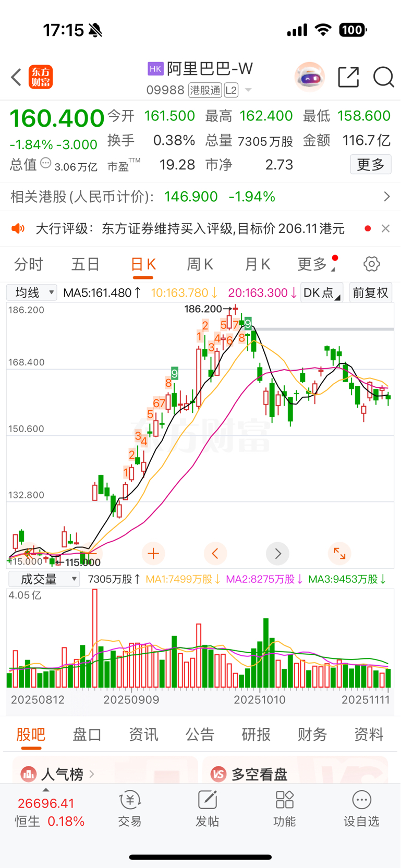The image size is (401, 868).
Task: Tap the 设自选 watchlist icon
Action: point(361,809)
